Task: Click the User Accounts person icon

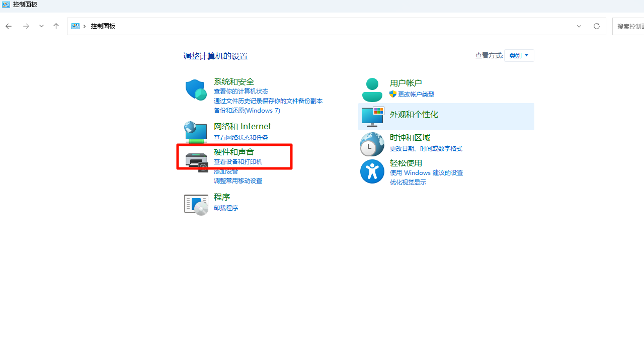Action: coord(372,90)
